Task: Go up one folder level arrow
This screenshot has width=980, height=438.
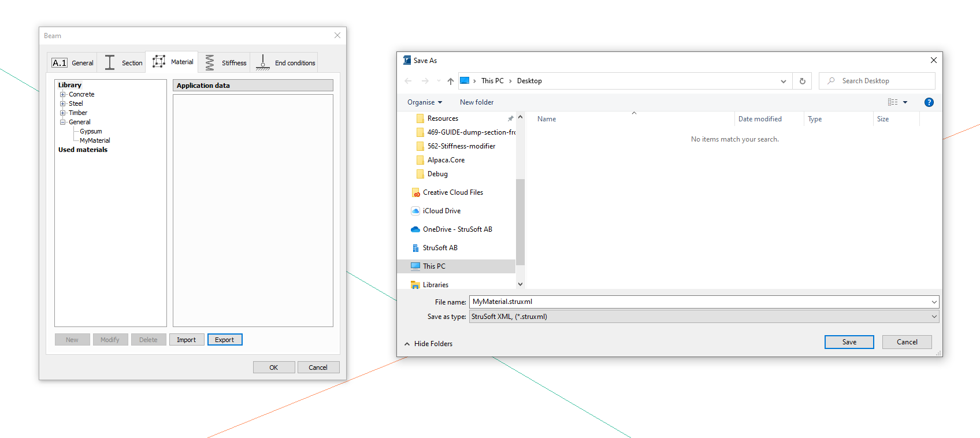Action: pos(451,81)
